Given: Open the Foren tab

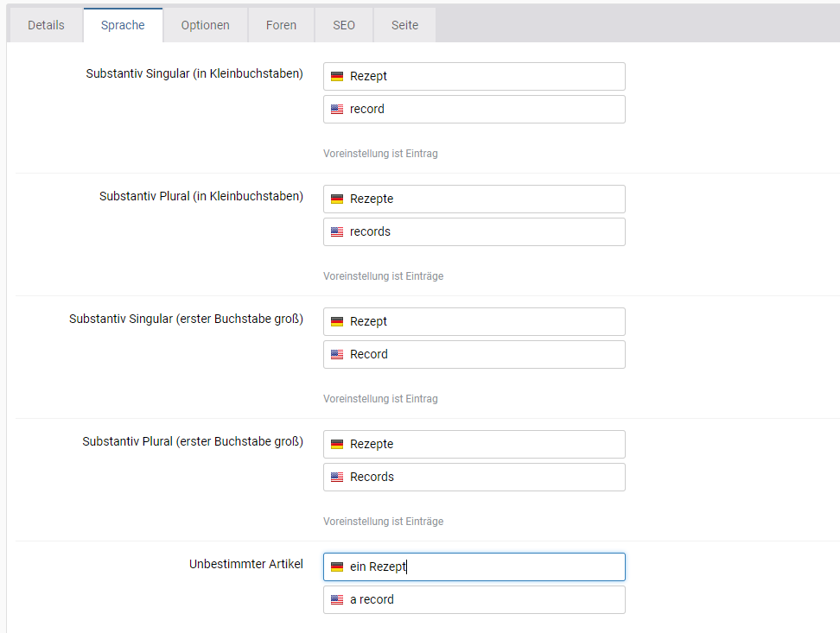Looking at the screenshot, I should tap(281, 25).
